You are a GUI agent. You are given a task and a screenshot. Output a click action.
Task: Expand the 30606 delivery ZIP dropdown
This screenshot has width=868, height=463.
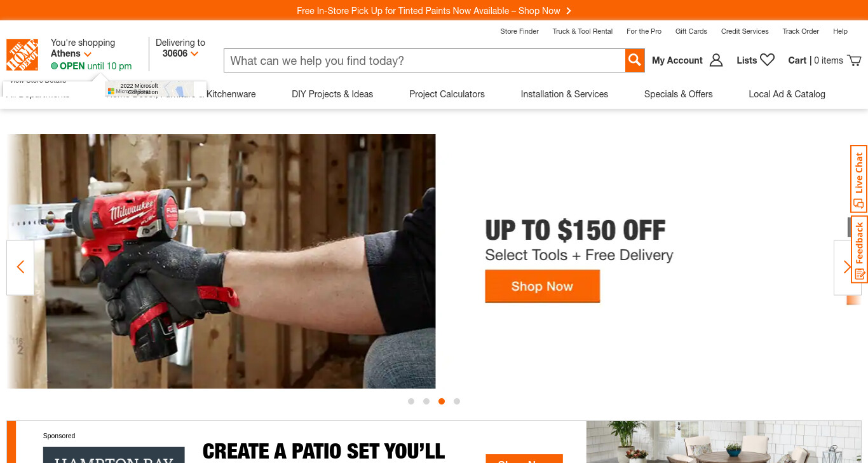pos(194,54)
